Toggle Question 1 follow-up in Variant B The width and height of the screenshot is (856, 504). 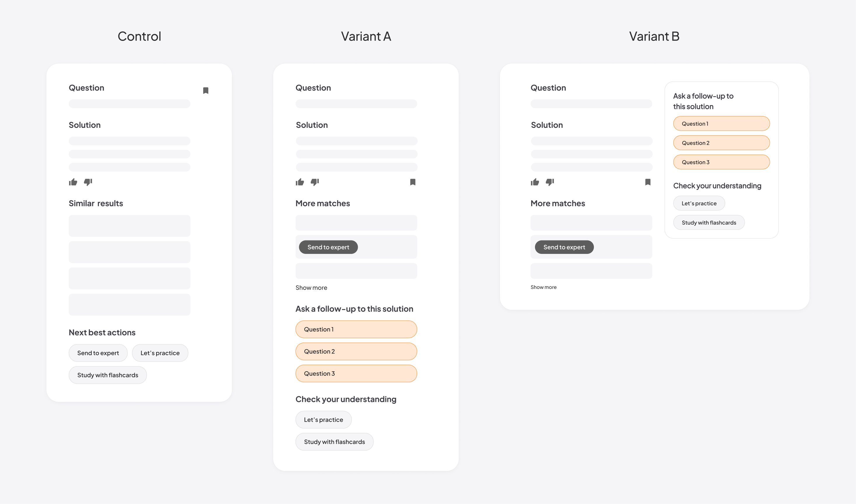(720, 124)
